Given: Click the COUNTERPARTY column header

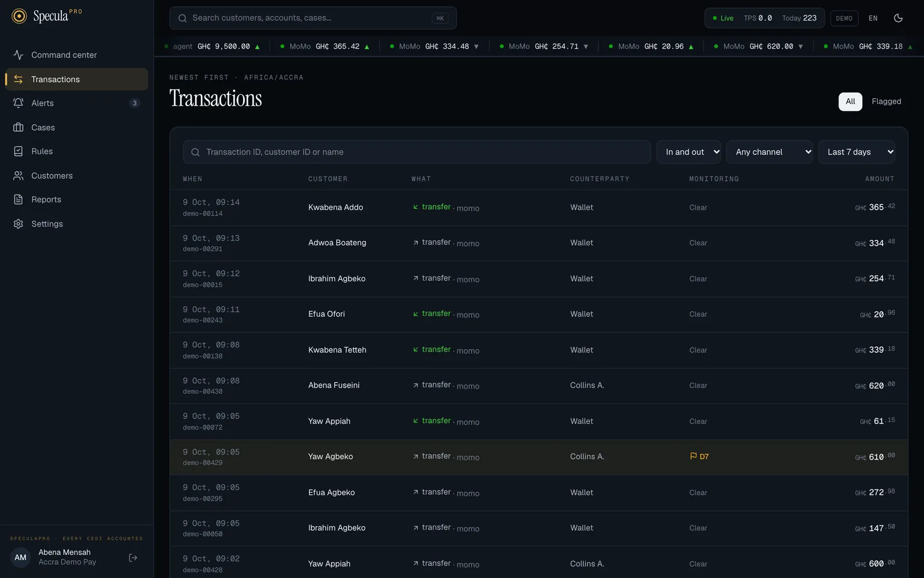Looking at the screenshot, I should 599,179.
